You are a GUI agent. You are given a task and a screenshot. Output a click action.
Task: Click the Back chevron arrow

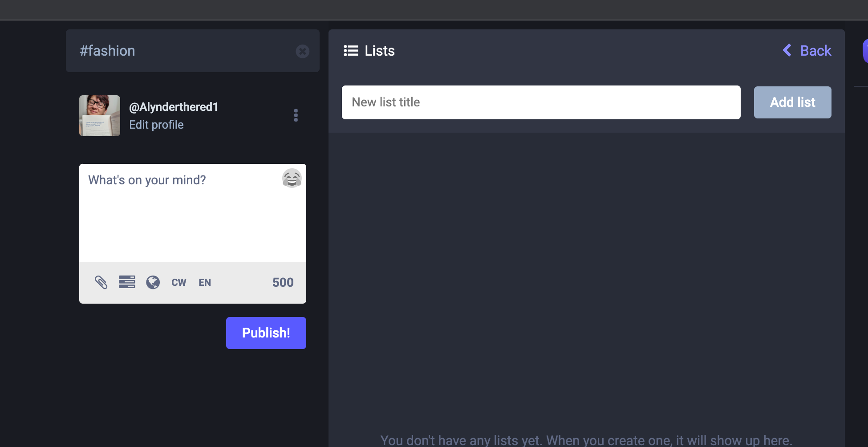787,50
